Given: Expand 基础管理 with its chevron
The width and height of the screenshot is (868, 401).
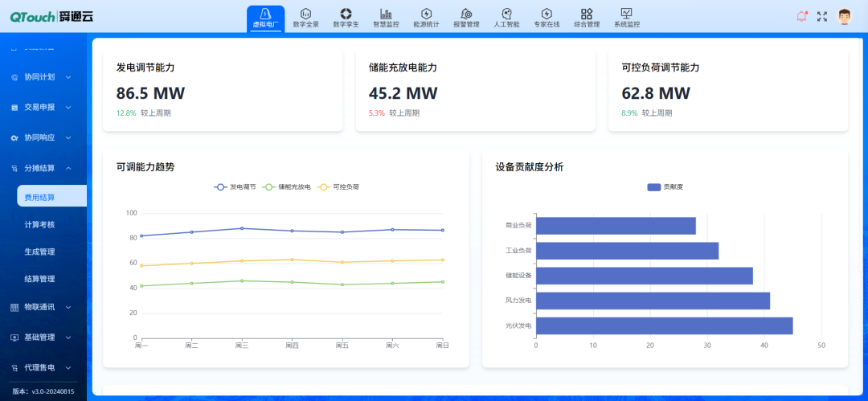Looking at the screenshot, I should coord(68,337).
